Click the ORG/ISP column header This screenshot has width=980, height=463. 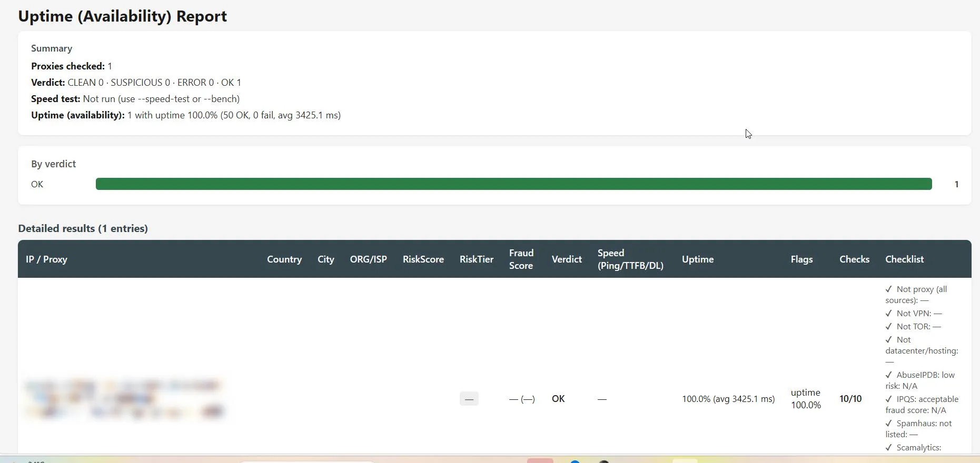pyautogui.click(x=369, y=259)
